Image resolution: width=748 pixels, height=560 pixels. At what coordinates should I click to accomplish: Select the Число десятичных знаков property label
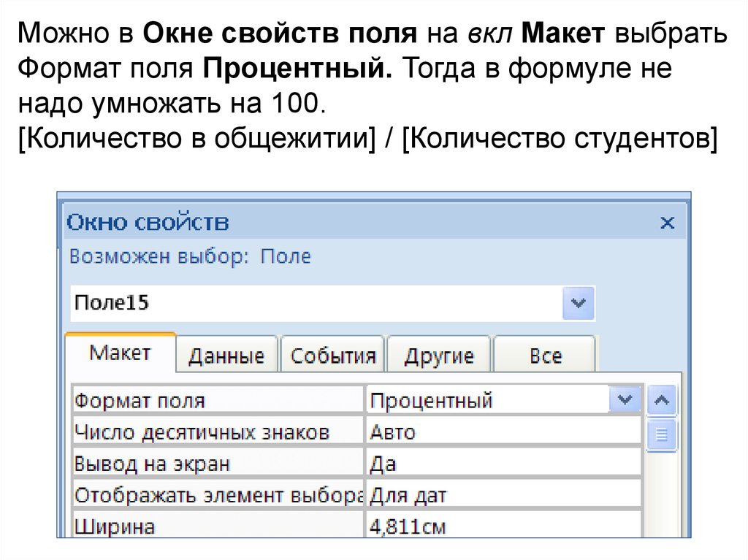tap(218, 432)
